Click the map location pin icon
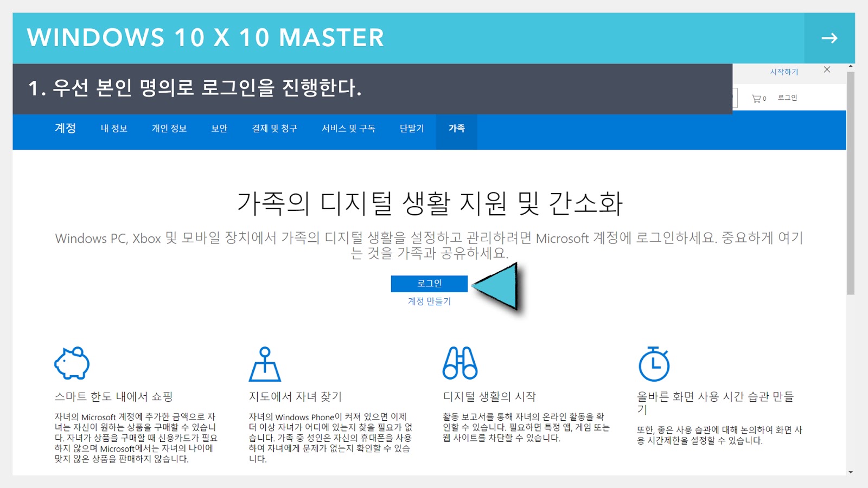 coord(265,364)
